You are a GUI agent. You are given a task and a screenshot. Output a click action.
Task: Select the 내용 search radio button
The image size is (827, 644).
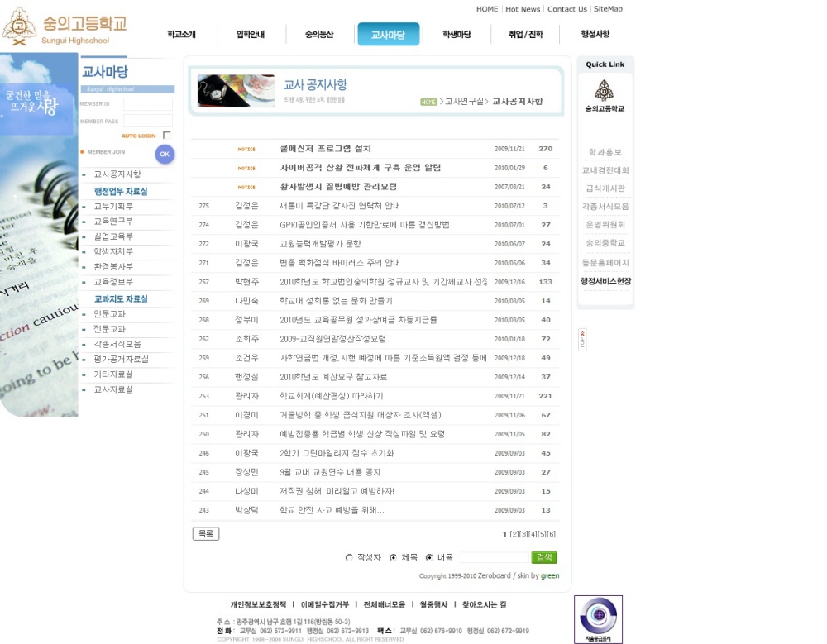pos(429,558)
